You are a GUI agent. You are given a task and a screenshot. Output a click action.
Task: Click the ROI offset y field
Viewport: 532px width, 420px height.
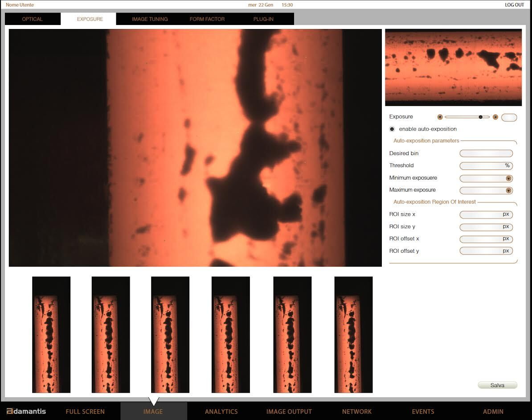click(486, 251)
